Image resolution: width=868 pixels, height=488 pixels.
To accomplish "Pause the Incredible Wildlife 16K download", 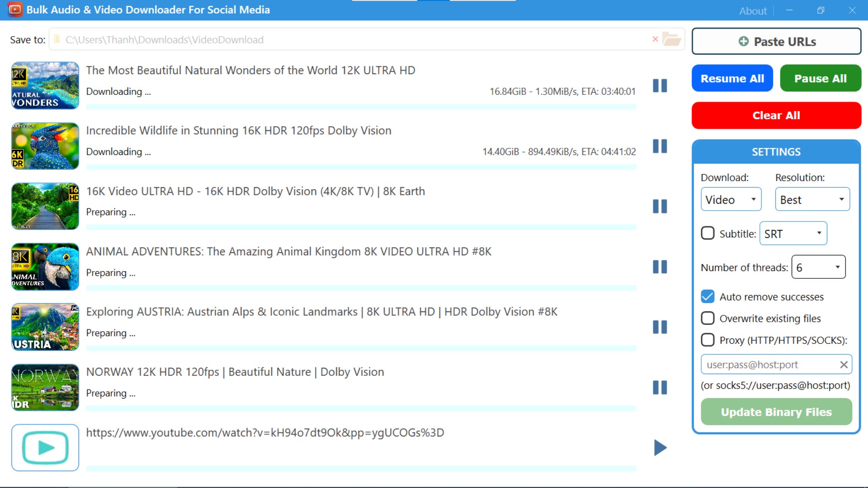I will tap(660, 146).
